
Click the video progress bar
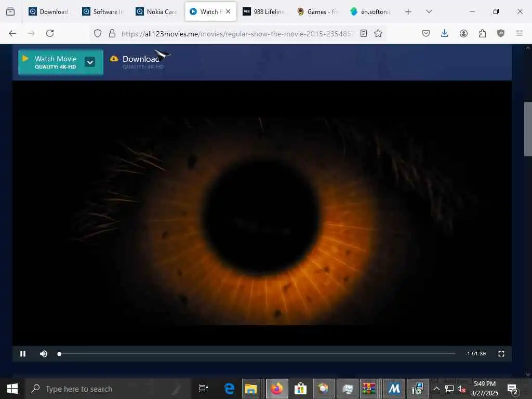(257, 354)
